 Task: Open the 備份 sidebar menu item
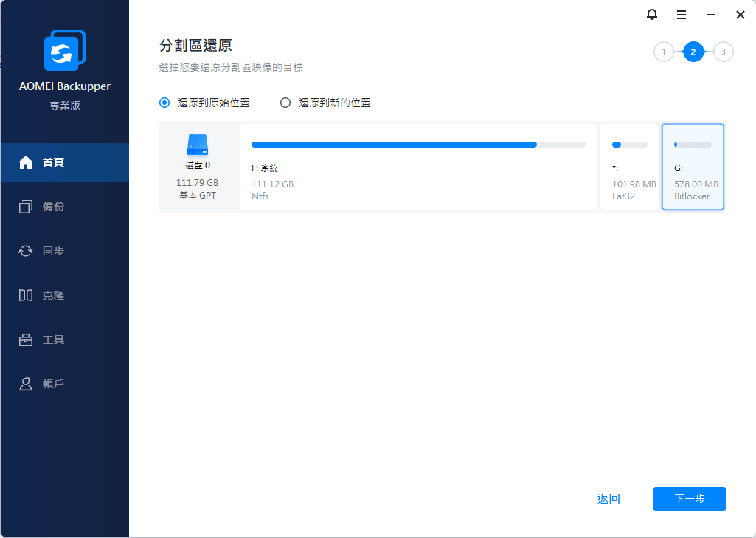65,207
